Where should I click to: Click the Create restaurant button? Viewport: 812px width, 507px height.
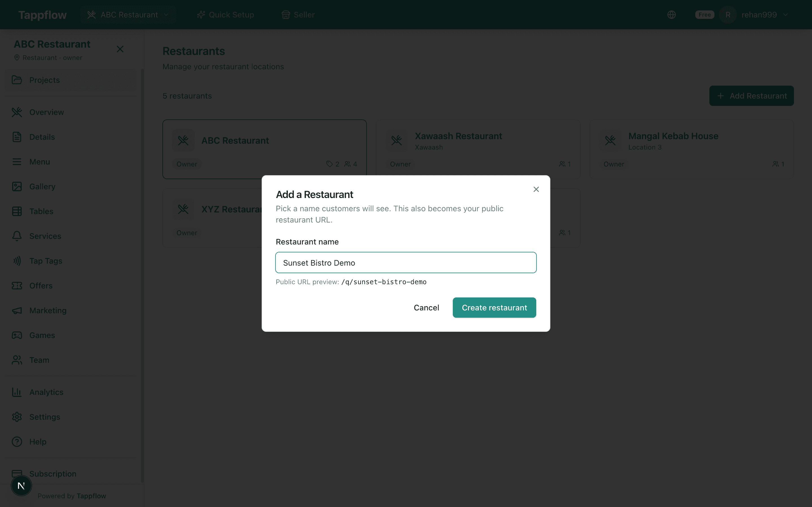[494, 308]
